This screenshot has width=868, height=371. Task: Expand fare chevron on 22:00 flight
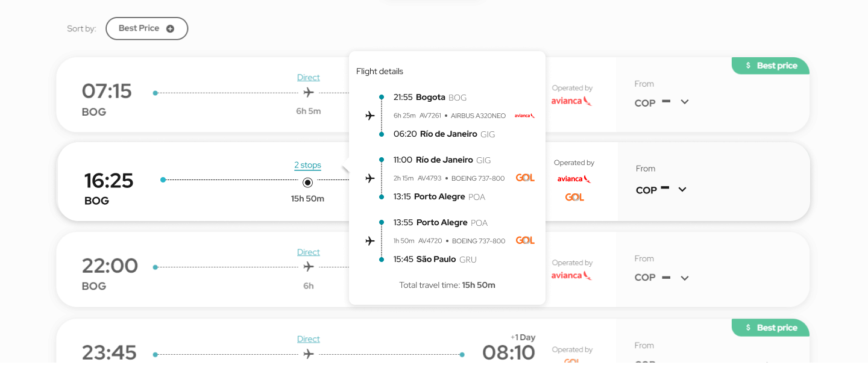(684, 278)
